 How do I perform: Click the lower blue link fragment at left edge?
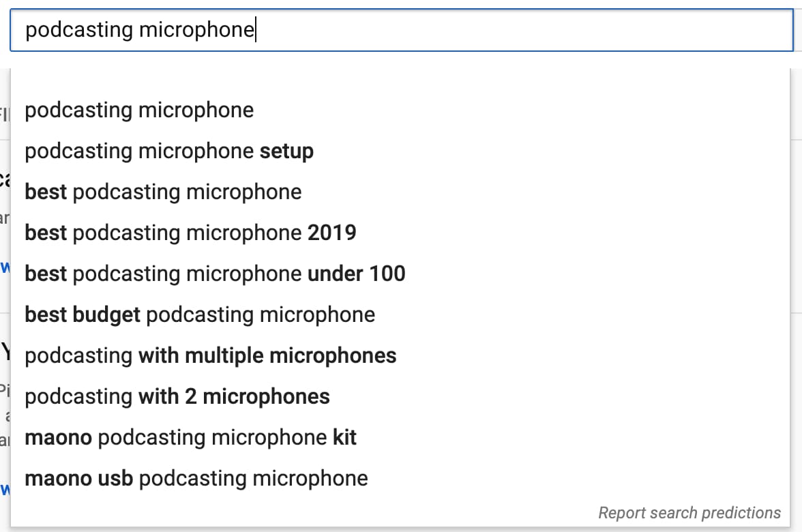point(5,489)
